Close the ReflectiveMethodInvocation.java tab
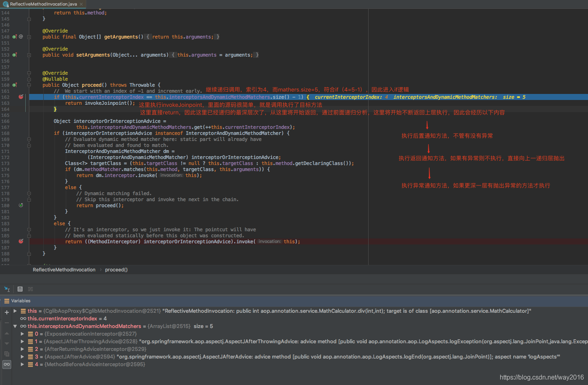588x385 pixels. click(x=81, y=4)
